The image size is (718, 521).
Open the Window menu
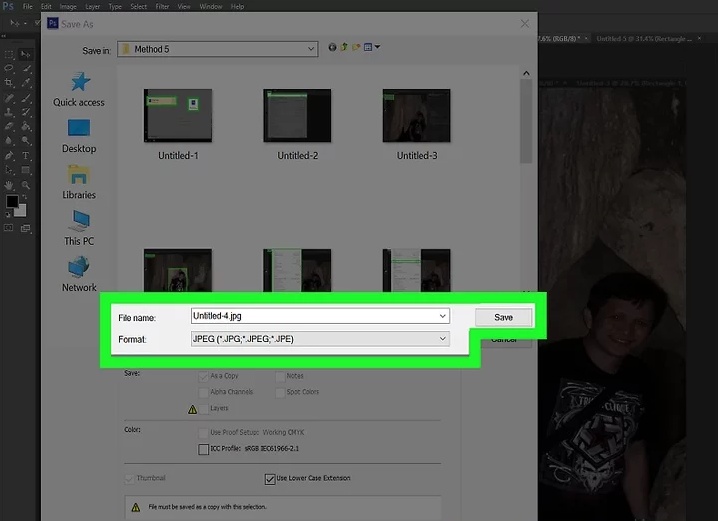(211, 6)
